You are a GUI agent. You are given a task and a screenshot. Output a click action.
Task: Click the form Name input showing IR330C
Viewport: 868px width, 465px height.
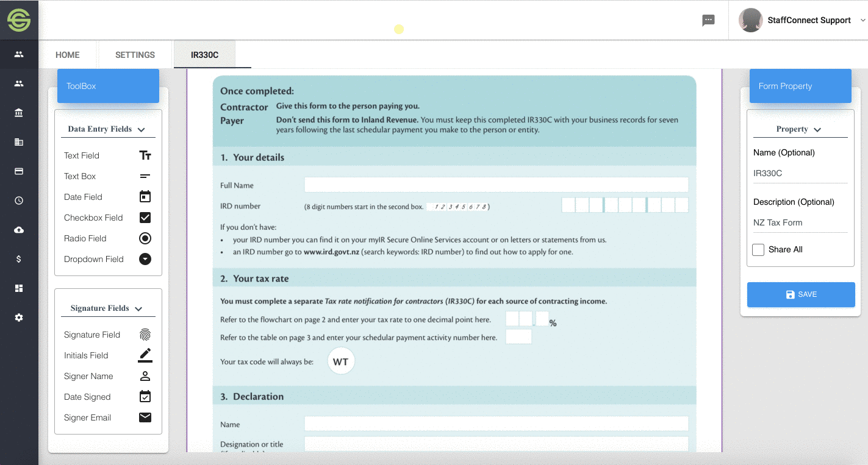[x=800, y=173]
